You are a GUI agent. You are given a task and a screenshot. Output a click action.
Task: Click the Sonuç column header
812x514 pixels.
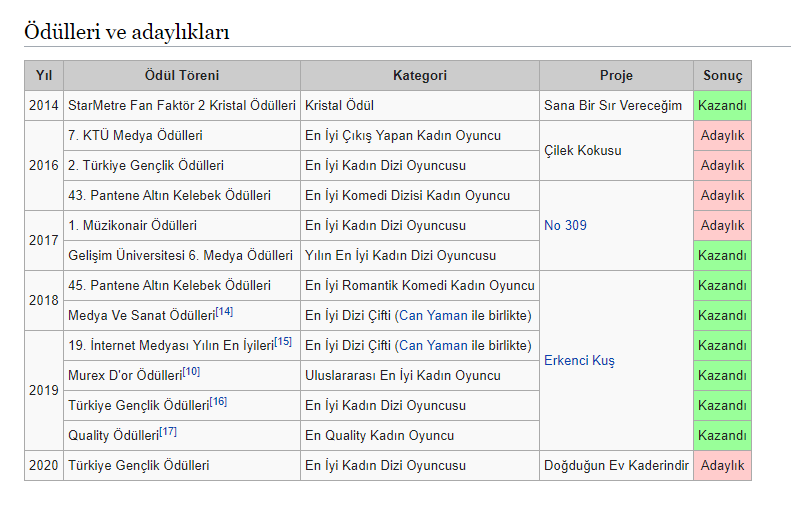point(722,76)
